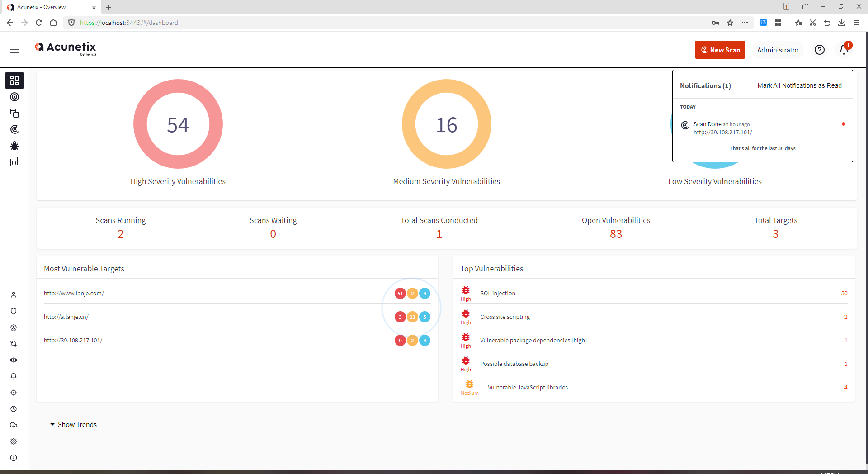Open the Vulnerabilities bug icon in the sidebar
868x474 pixels.
(14, 146)
